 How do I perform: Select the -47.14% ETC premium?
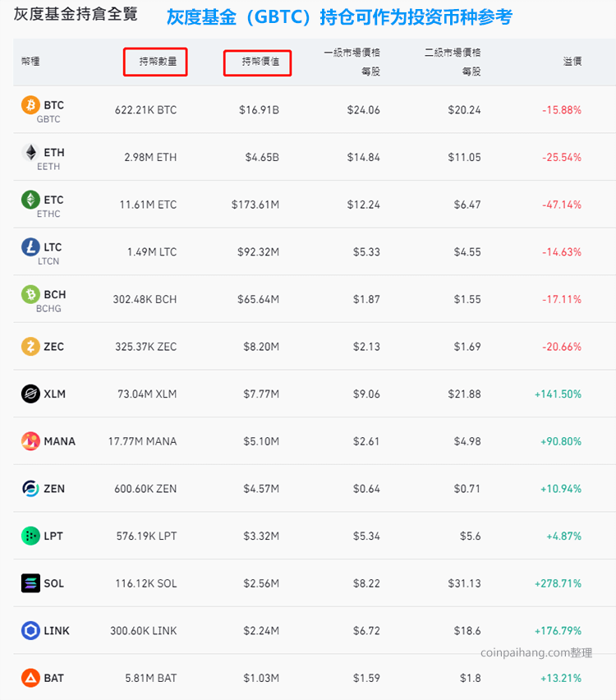(562, 205)
